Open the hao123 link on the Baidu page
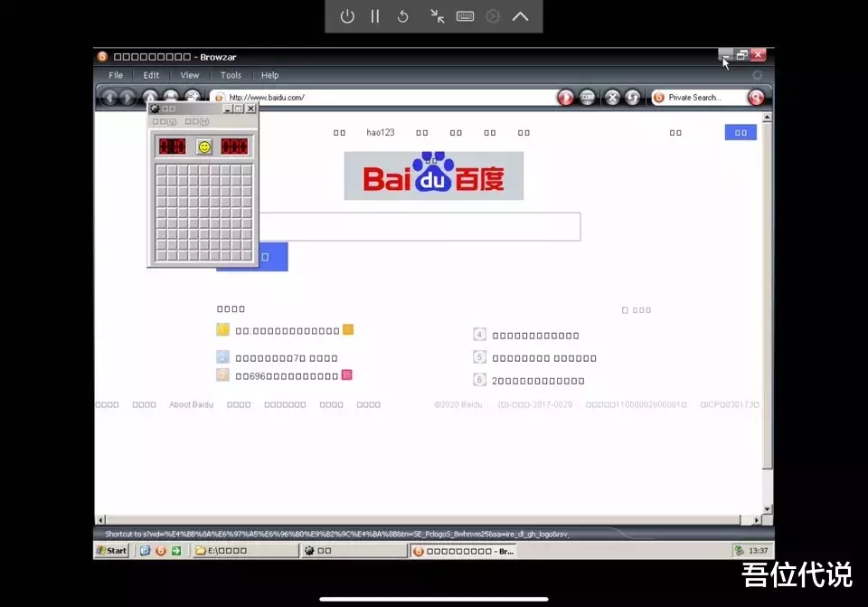868x607 pixels. (379, 132)
